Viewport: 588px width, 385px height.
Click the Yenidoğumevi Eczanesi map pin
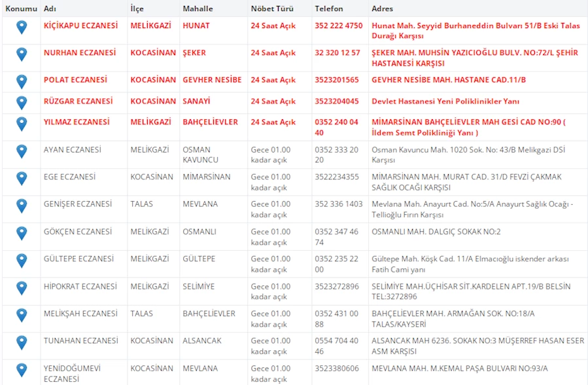[22, 370]
